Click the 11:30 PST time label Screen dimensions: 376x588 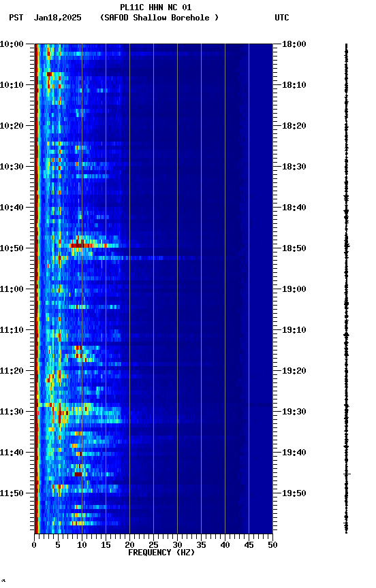[x=12, y=412]
